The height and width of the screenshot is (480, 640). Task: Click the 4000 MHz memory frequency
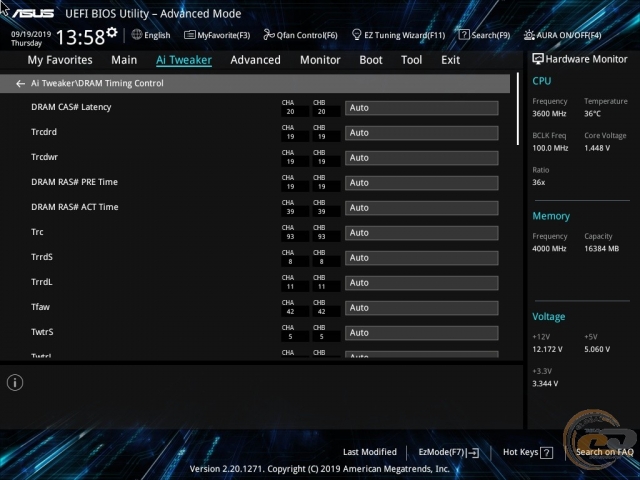[549, 249]
